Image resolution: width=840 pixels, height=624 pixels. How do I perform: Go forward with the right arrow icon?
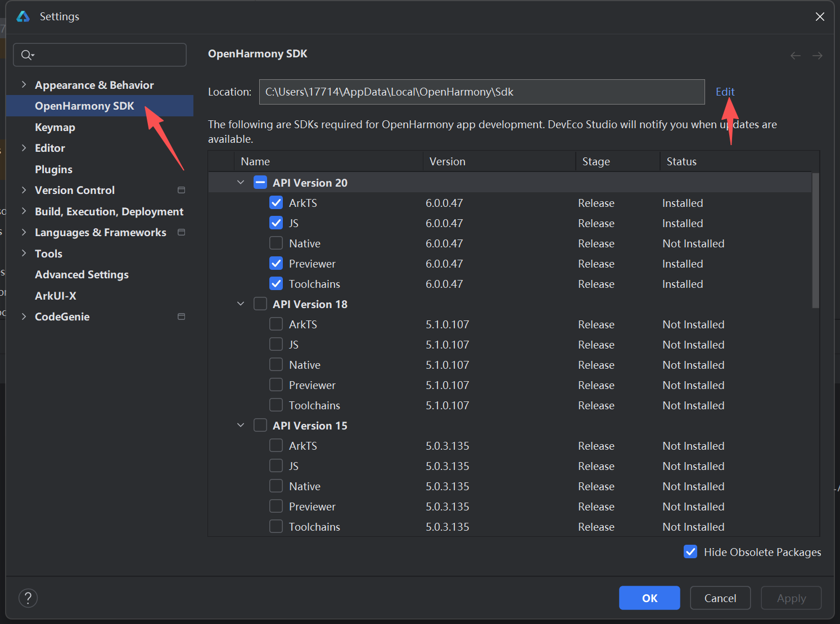pos(818,55)
